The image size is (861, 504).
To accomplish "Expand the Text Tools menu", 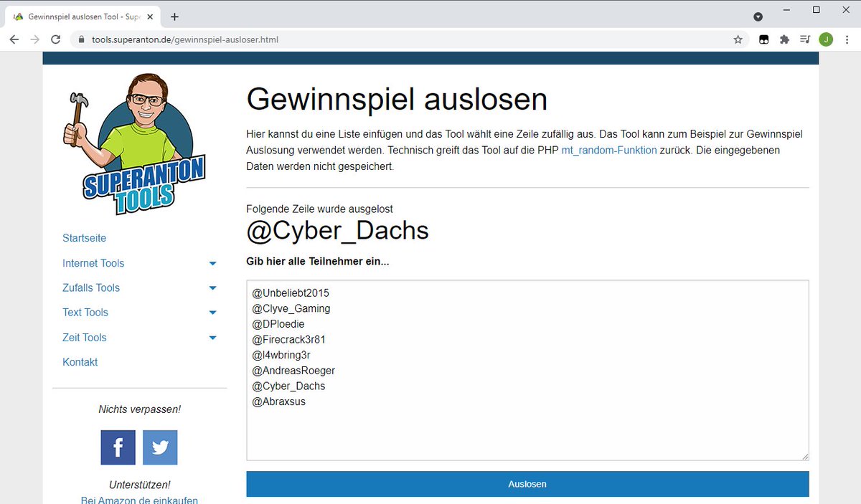I will 85,313.
